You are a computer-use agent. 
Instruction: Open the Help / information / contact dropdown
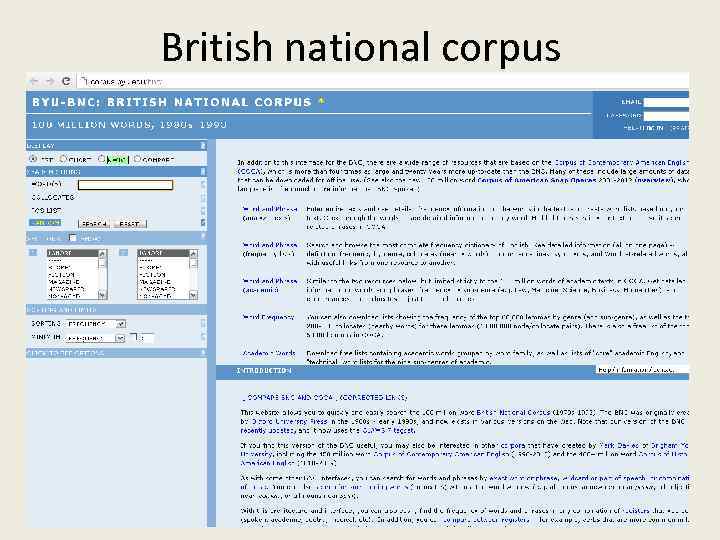tap(642, 370)
